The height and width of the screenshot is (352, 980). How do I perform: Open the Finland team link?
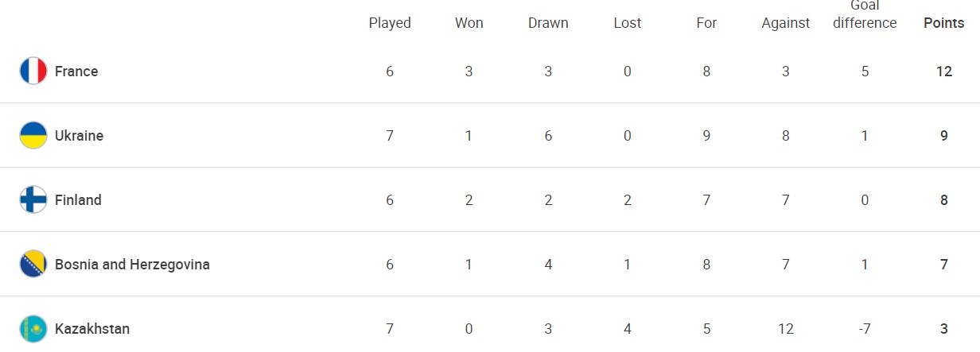78,200
